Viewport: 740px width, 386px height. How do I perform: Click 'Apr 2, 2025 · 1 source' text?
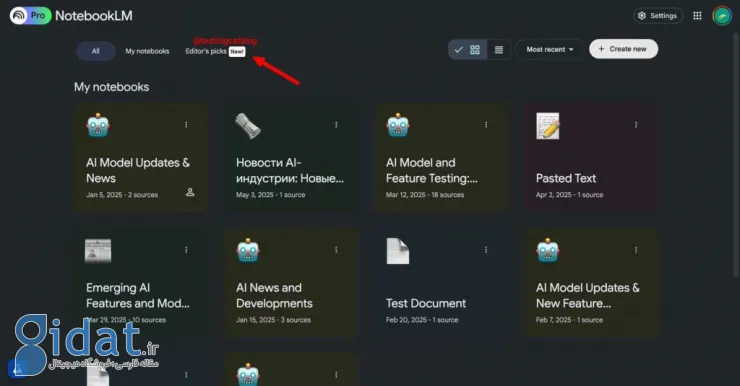pos(569,195)
